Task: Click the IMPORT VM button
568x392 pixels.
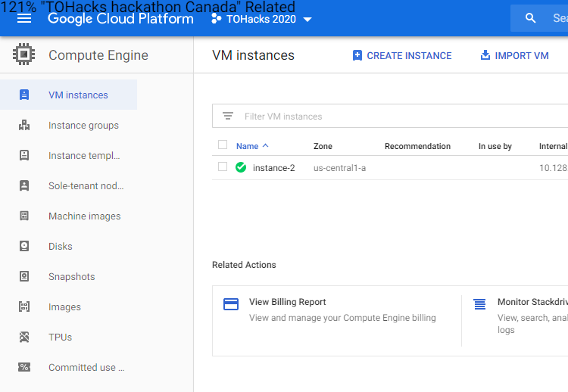Action: pyautogui.click(x=514, y=55)
